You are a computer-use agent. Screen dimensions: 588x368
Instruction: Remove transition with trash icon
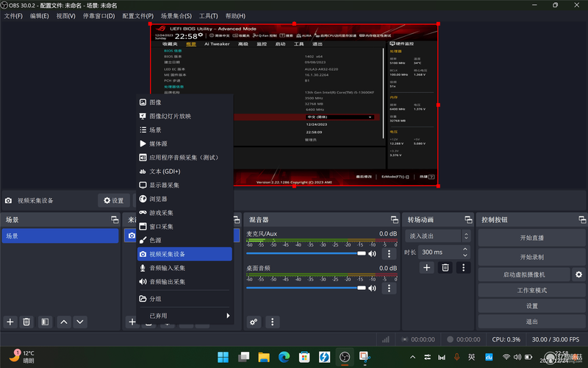[445, 267]
